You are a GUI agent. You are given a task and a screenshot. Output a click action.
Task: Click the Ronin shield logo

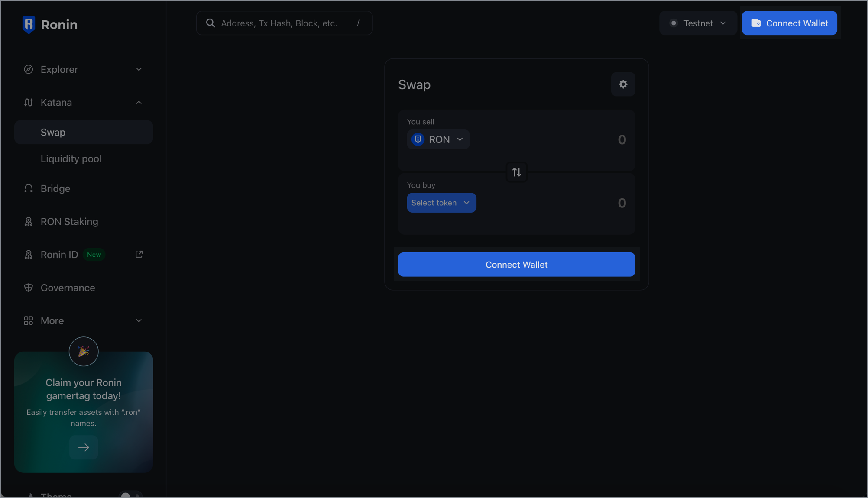coord(29,25)
